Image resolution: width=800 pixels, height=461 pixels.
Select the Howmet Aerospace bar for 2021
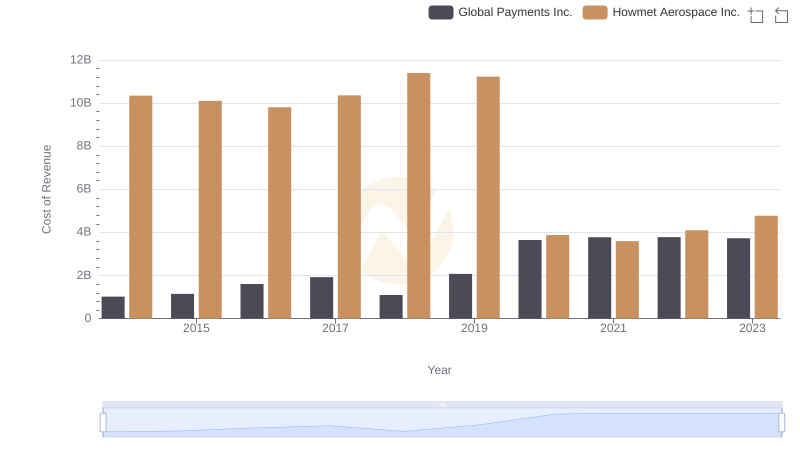click(x=628, y=280)
